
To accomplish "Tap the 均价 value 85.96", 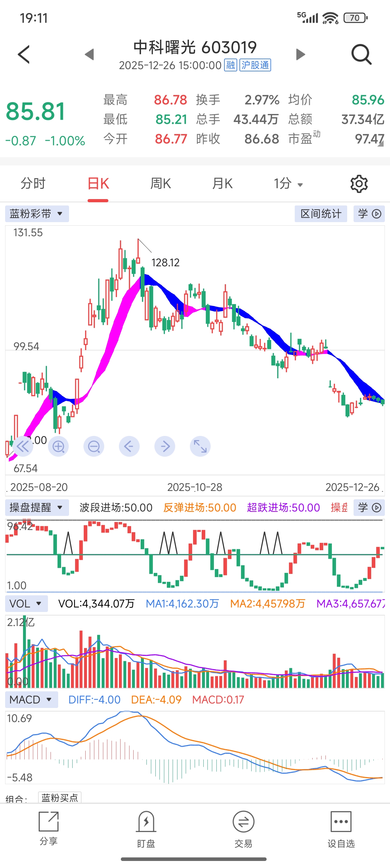I will pos(368,100).
